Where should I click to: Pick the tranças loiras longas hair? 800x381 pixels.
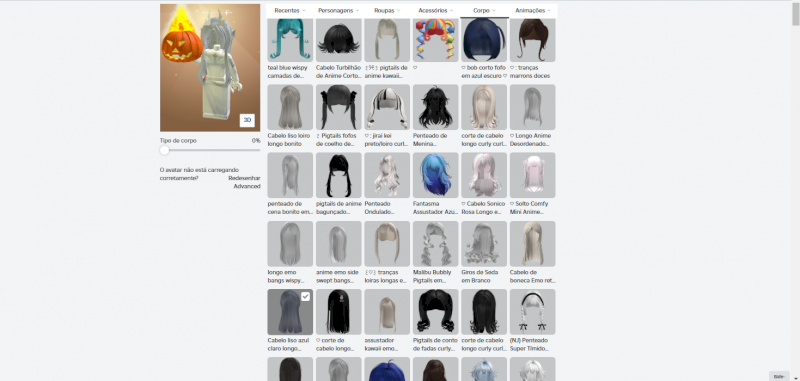[387, 244]
